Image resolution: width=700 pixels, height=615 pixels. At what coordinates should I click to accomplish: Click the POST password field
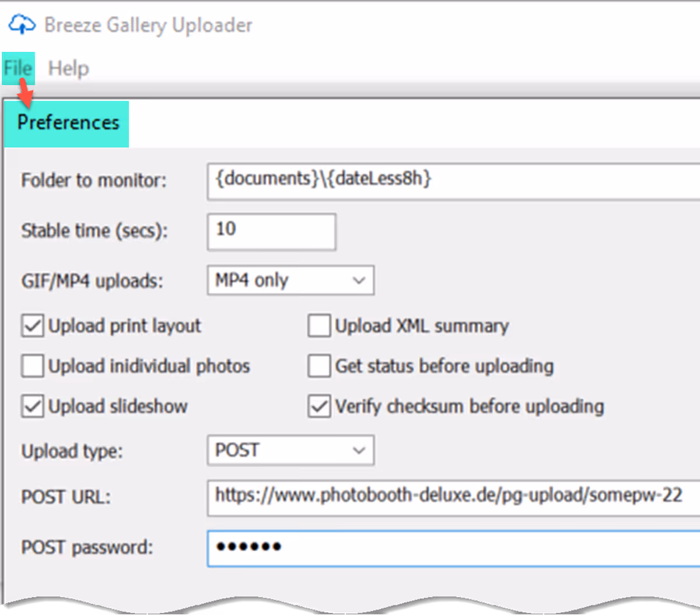453,548
